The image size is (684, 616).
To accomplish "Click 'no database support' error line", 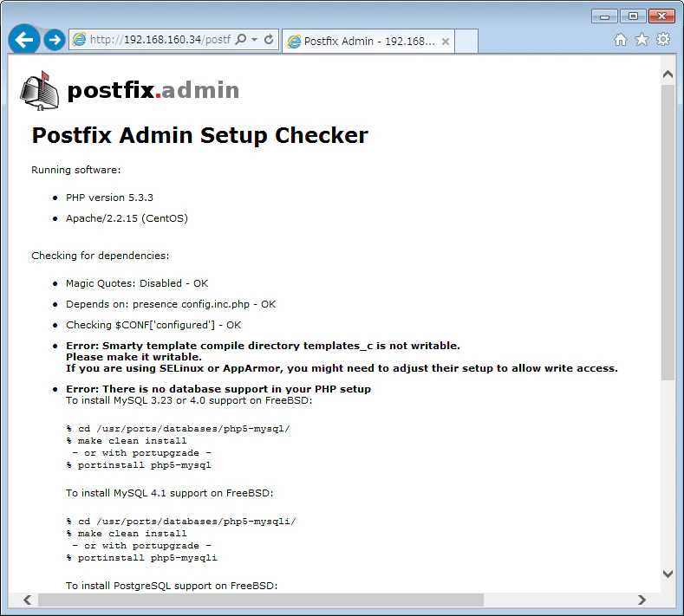I will click(x=218, y=389).
